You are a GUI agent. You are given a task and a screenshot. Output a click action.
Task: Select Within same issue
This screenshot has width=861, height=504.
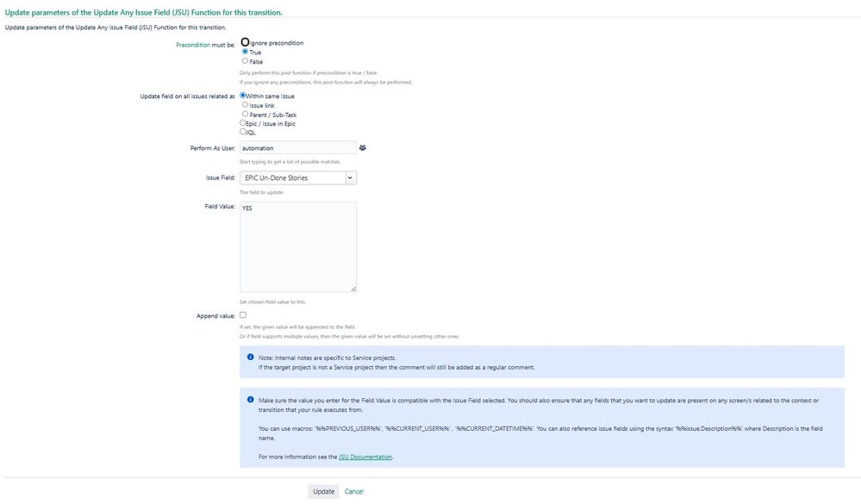(243, 95)
